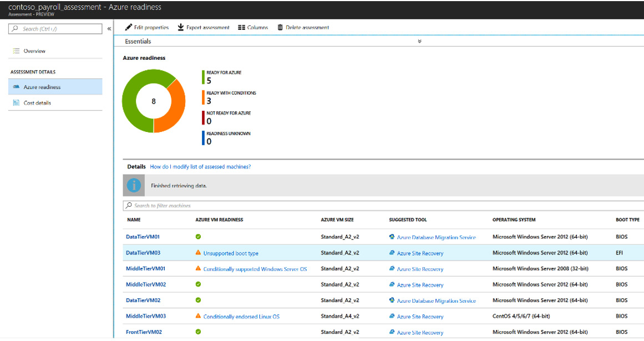
Task: Focus the 'Search to filter machines' field
Action: 384,205
